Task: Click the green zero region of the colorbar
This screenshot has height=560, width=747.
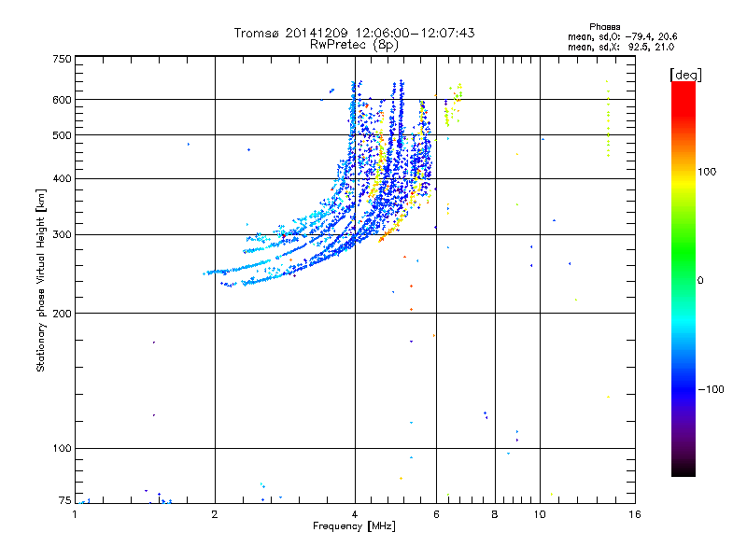Action: tap(684, 280)
